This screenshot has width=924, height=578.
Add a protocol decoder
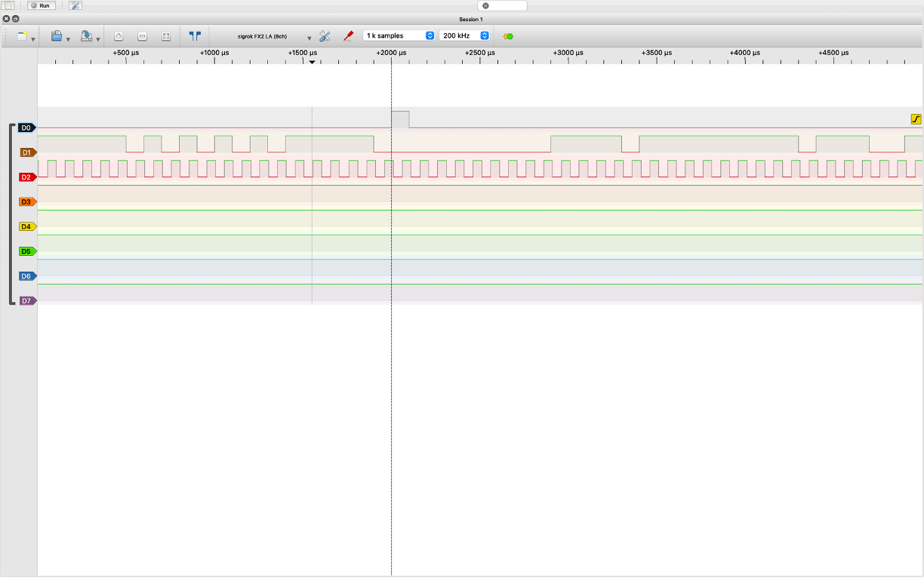coord(508,35)
